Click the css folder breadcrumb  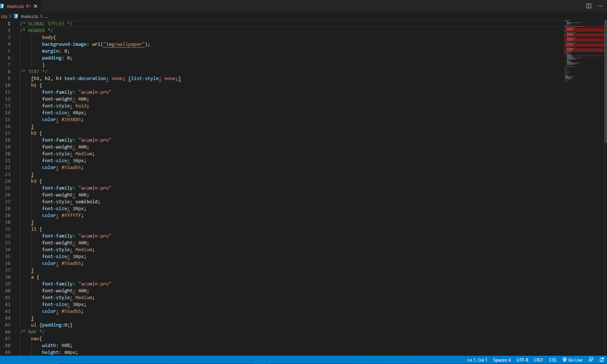tap(4, 16)
